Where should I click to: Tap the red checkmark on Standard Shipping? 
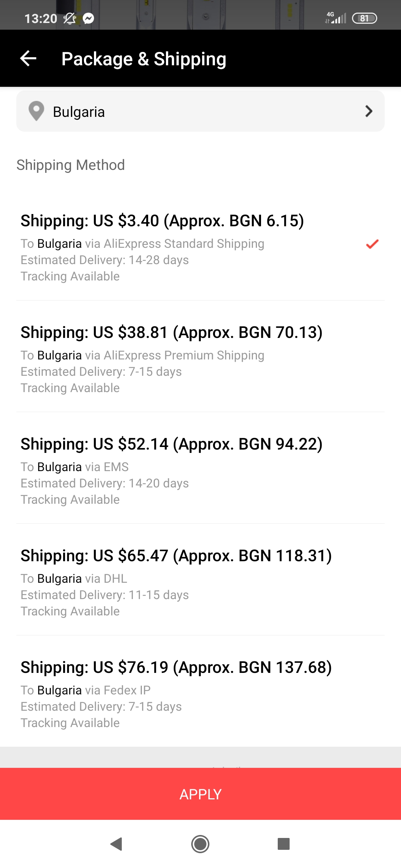pyautogui.click(x=372, y=244)
